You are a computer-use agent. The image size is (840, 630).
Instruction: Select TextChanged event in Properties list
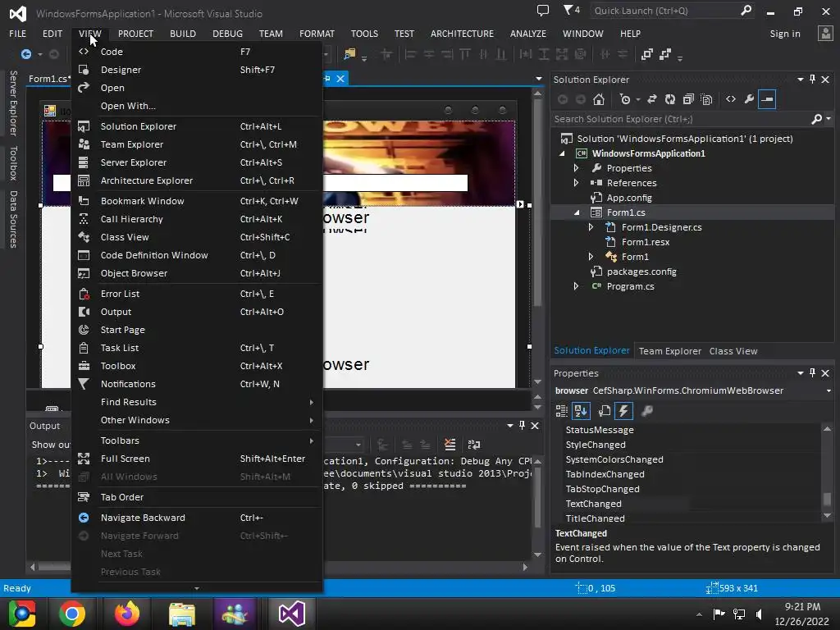(594, 504)
